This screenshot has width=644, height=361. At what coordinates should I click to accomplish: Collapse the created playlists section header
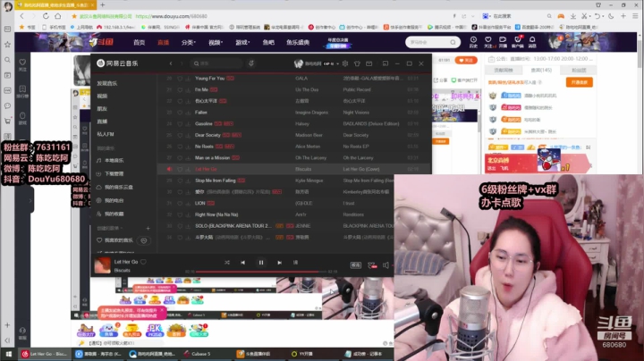point(109,228)
